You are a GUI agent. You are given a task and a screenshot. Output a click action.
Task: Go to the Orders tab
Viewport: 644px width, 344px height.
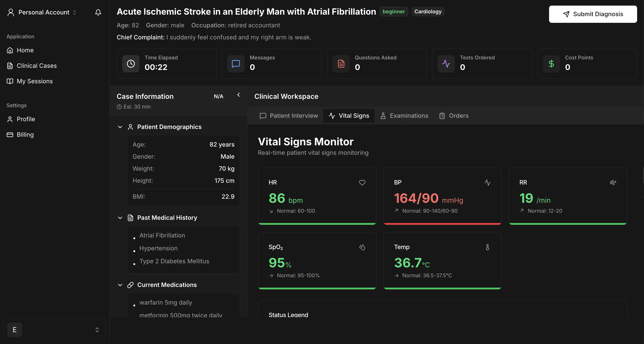click(454, 116)
